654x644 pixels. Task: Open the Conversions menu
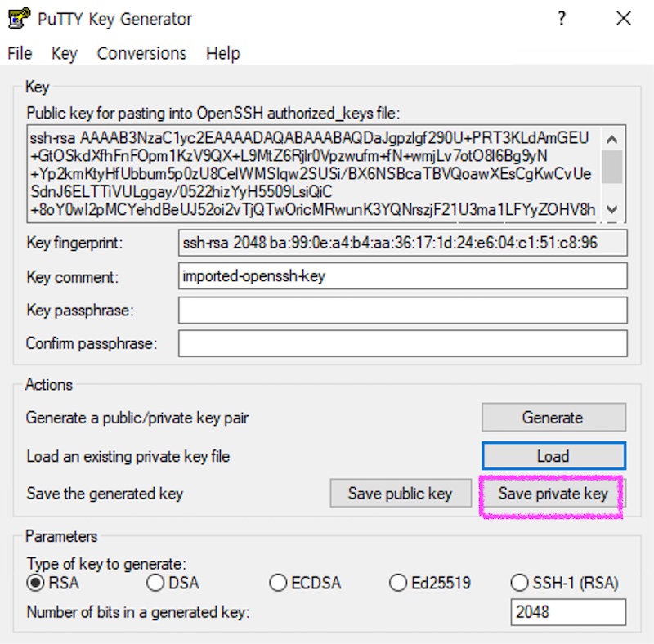pos(141,53)
